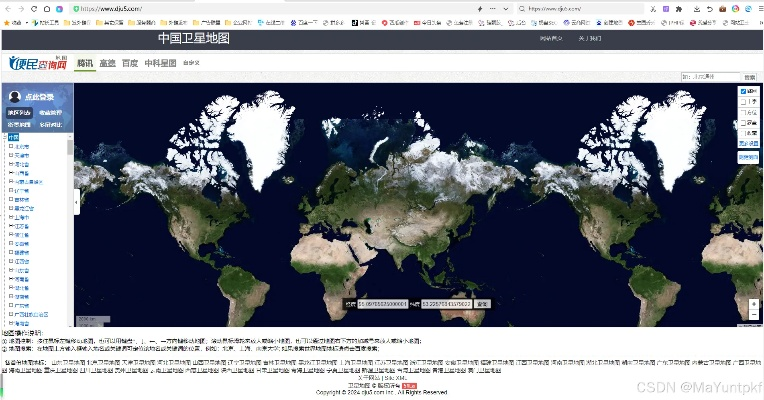Select 天津市 in the region tree
The width and height of the screenshot is (764, 400).
tap(21, 155)
